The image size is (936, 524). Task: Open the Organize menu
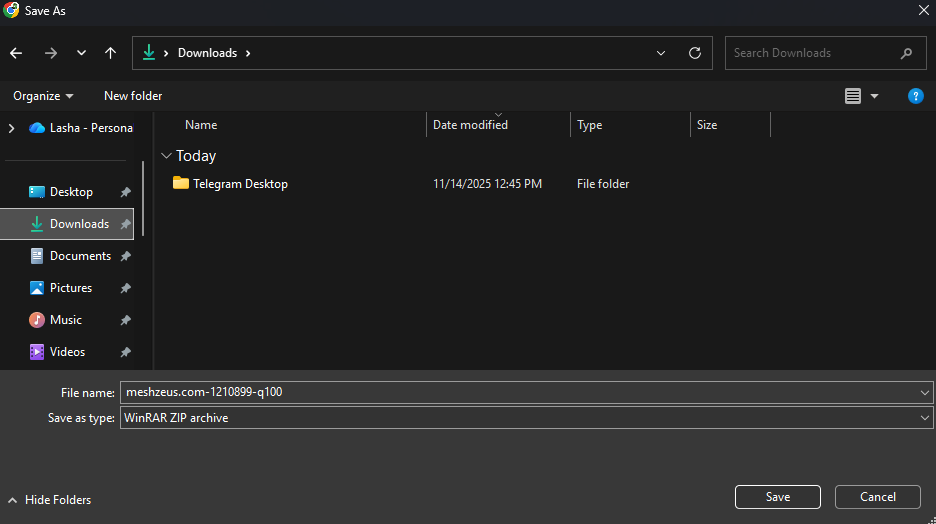43,96
